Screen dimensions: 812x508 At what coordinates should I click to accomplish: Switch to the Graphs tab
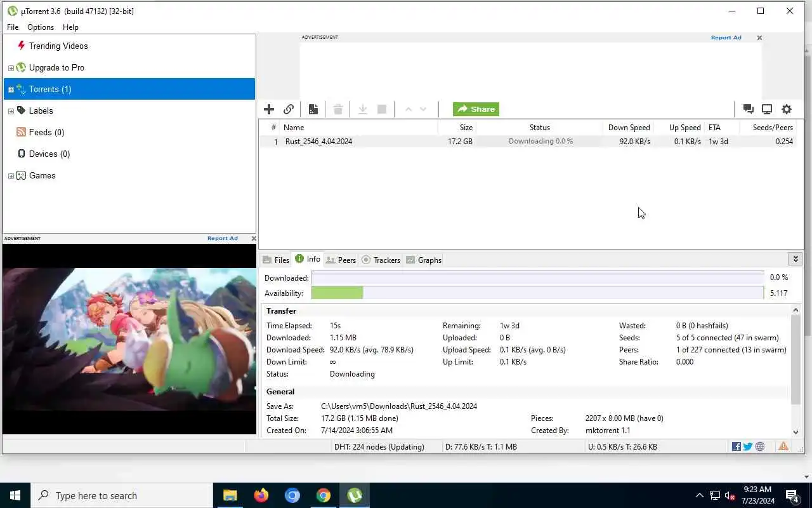tap(424, 260)
